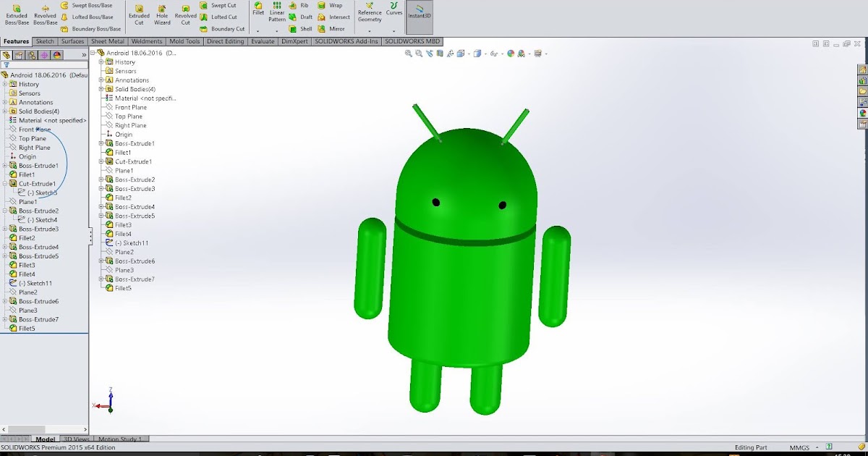Screen dimensions: 868x456
Task: Expand the Boss-Extrude1 feature node
Action: (x=5, y=165)
